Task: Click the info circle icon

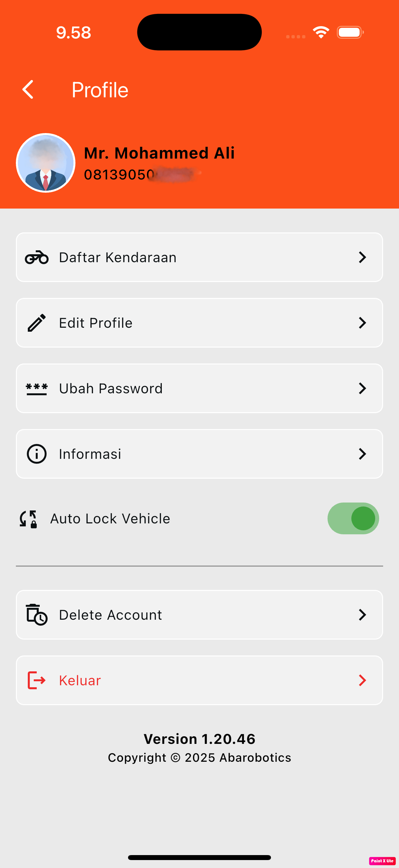Action: coord(37,454)
